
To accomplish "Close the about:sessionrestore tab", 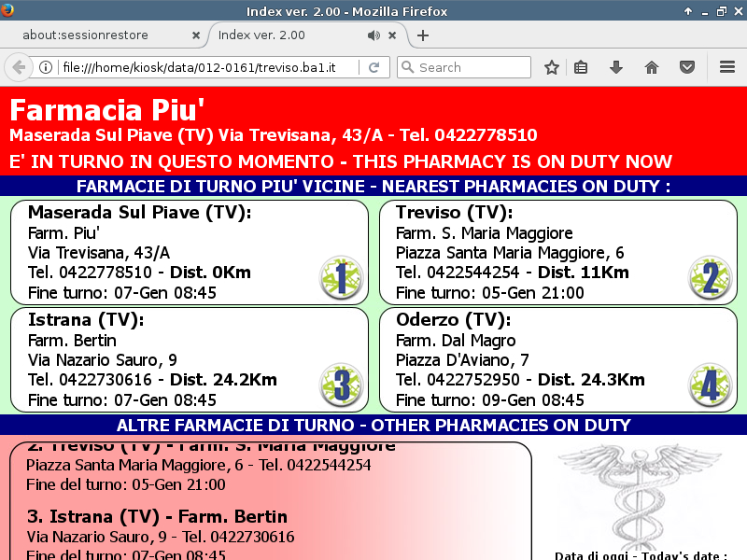I will [x=196, y=35].
